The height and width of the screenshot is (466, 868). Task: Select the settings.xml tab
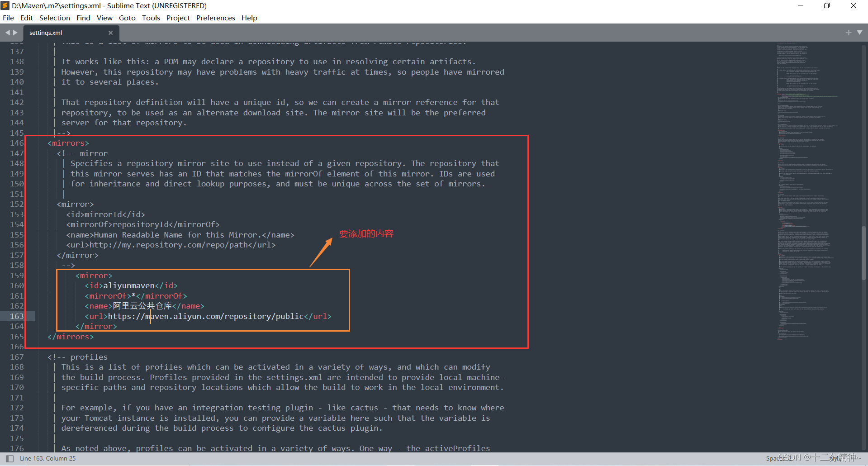[x=71, y=33]
